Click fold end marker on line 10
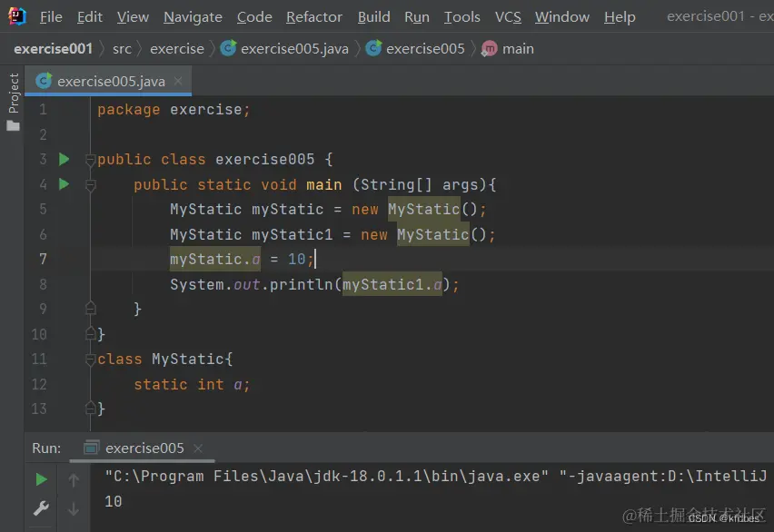774x532 pixels. [x=90, y=333]
